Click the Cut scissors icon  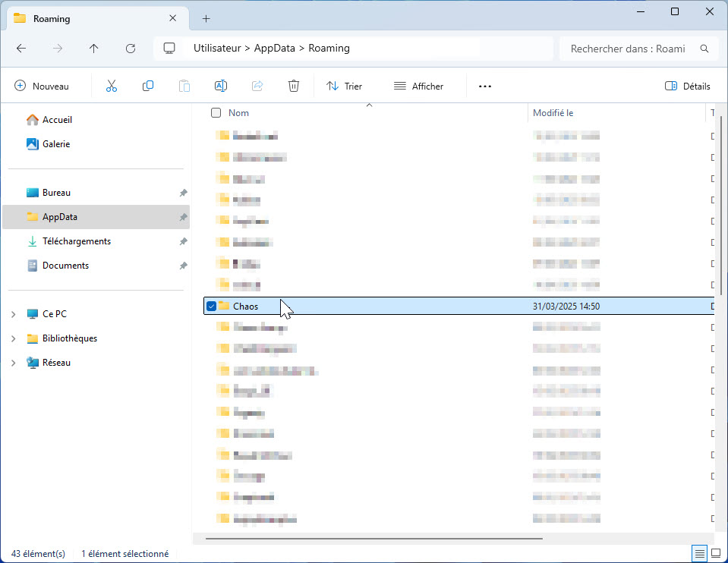(x=112, y=86)
